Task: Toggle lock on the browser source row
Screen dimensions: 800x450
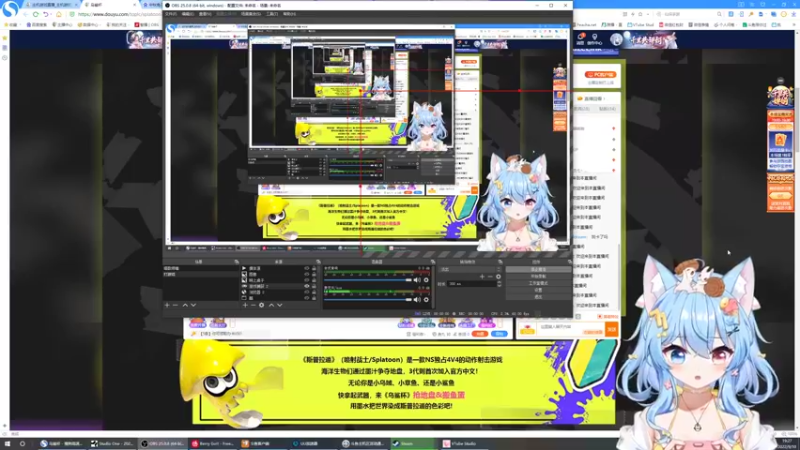Action: [x=314, y=292]
